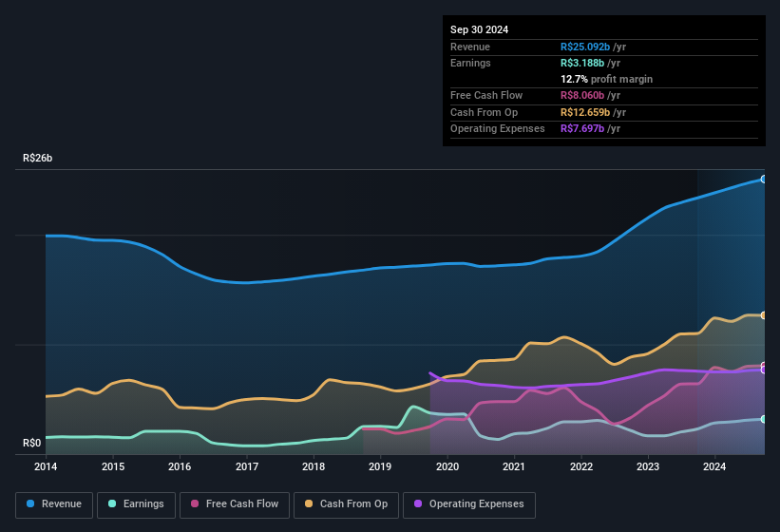Click the R$8.060b free cash flow value
This screenshot has height=532, width=780.
point(582,95)
